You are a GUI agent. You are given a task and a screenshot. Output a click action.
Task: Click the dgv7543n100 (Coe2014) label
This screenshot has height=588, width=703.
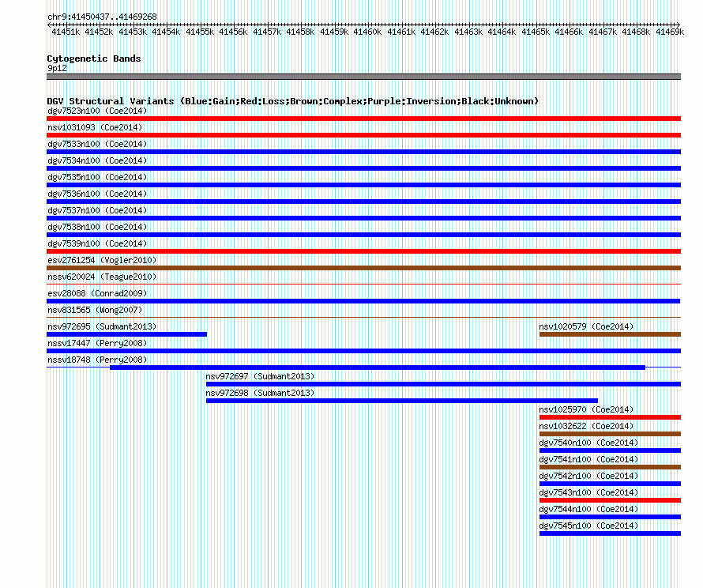pyautogui.click(x=588, y=492)
